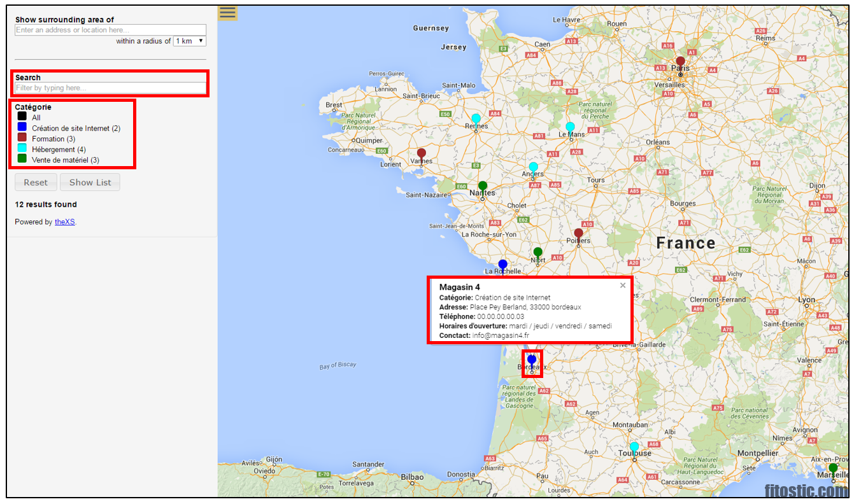Image resolution: width=854 pixels, height=504 pixels.
Task: Follow the theXS link
Action: coord(64,221)
